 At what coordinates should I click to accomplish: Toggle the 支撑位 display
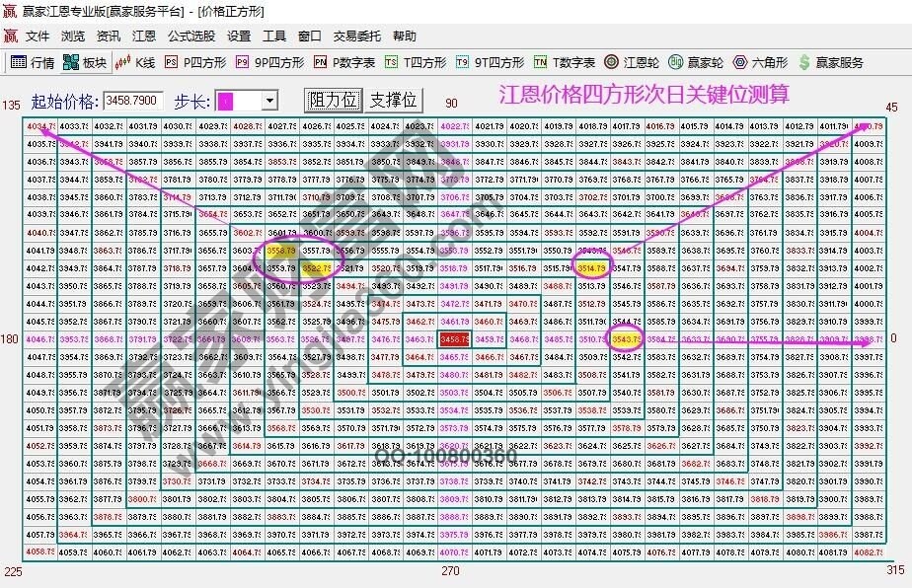click(x=394, y=99)
